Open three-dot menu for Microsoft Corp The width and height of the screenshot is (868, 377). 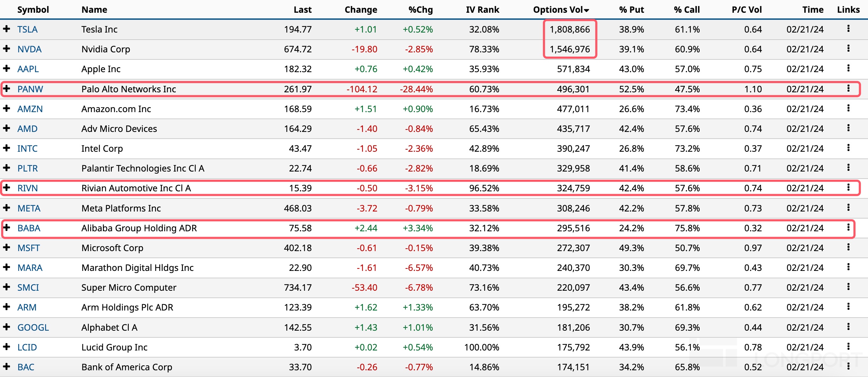[x=848, y=247]
